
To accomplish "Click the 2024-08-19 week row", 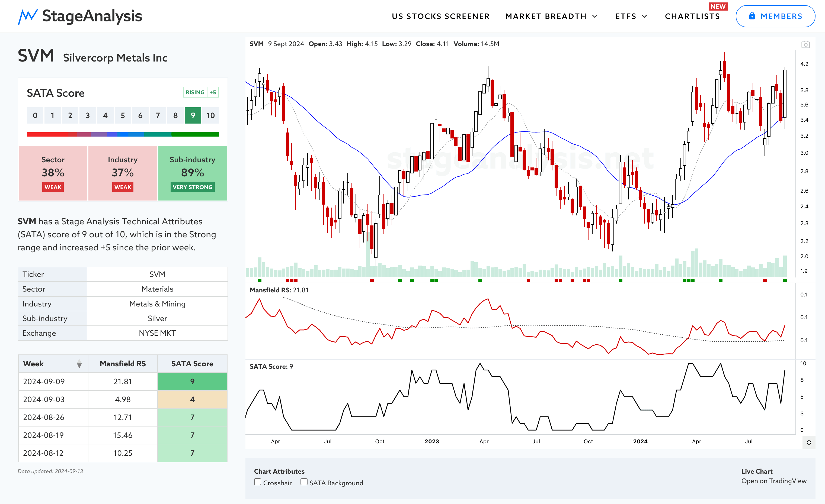I will click(x=123, y=435).
